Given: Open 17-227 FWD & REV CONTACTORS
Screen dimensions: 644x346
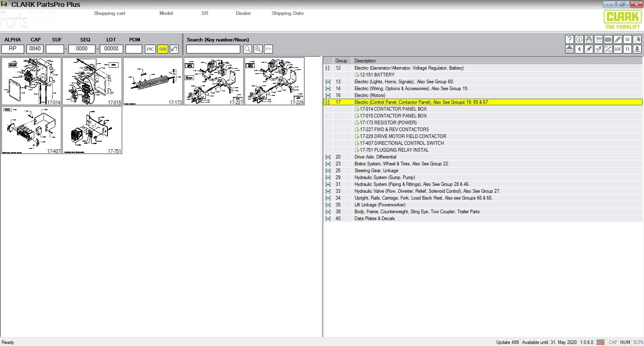Looking at the screenshot, I should [392, 130].
